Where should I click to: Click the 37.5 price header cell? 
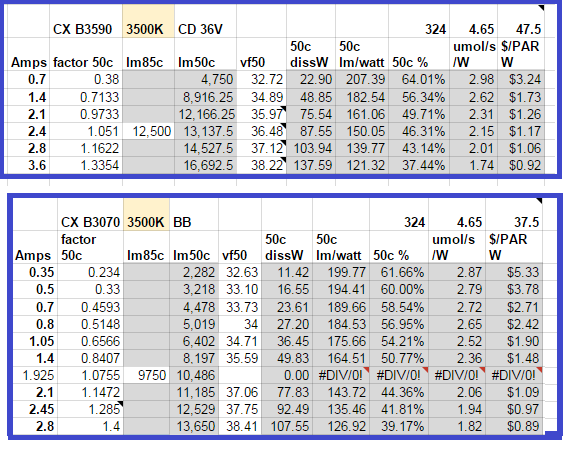tap(514, 214)
